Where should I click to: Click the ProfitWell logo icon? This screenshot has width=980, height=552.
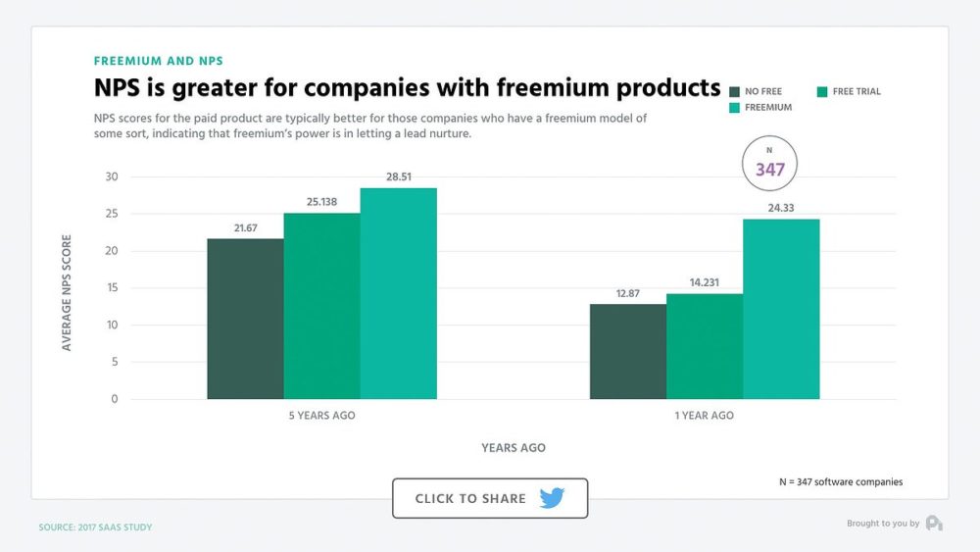coord(934,524)
